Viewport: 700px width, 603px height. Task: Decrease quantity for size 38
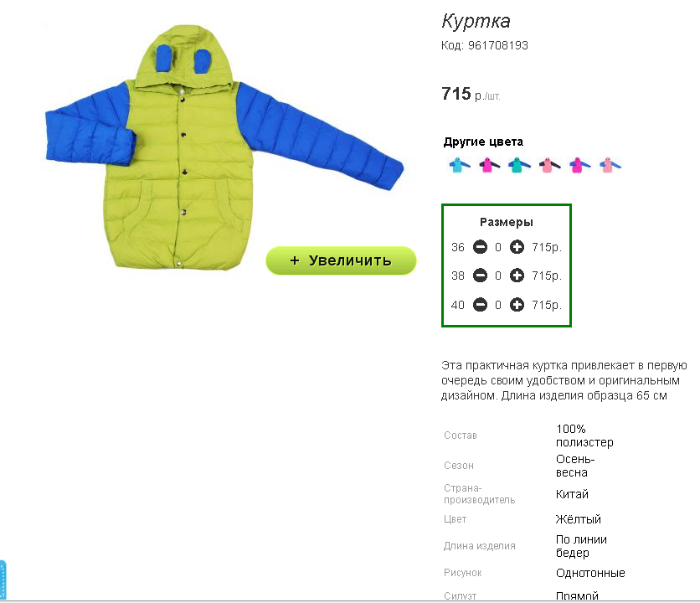pyautogui.click(x=480, y=276)
